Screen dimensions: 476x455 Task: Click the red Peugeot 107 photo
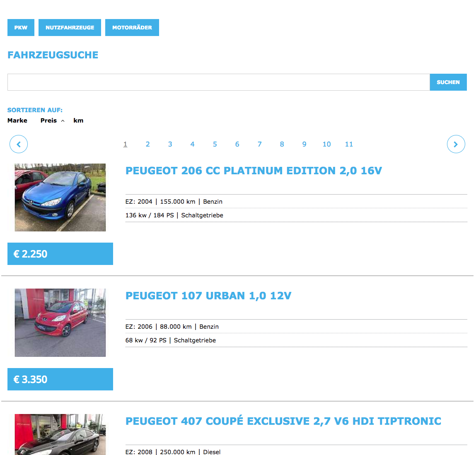click(60, 323)
